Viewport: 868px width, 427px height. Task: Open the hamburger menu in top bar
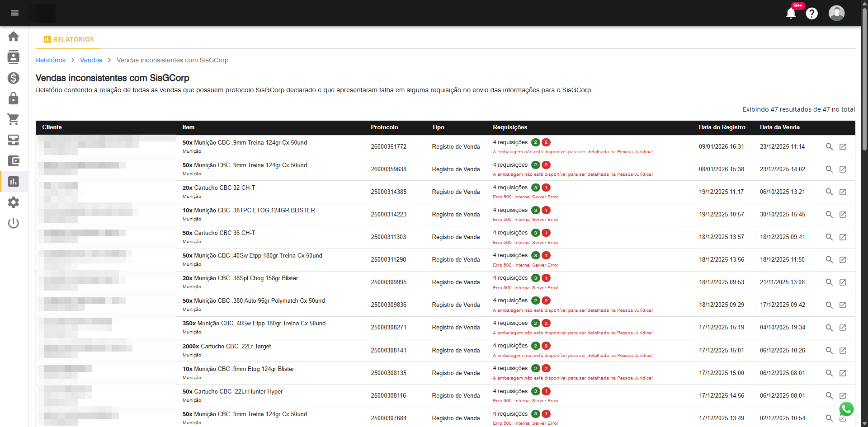click(x=14, y=13)
